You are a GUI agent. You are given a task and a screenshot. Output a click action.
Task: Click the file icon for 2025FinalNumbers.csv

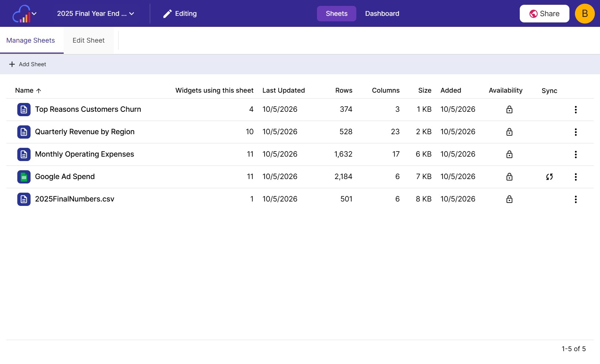click(24, 199)
